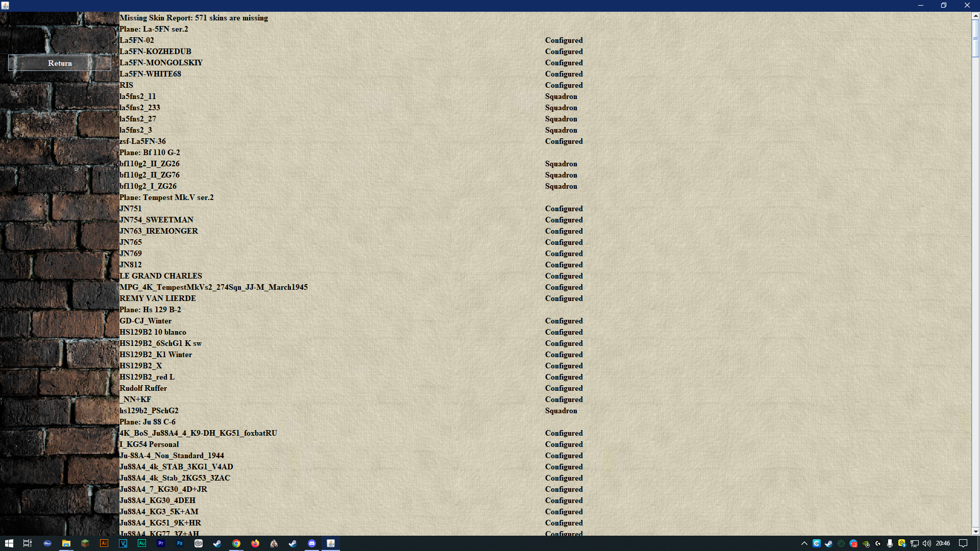Click Configured status for REMY VAN LIERDE
This screenshot has height=551, width=980.
coord(563,298)
